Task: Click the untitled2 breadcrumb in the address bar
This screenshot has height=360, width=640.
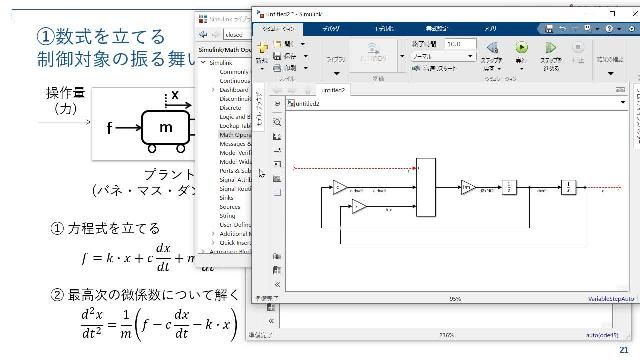Action: click(307, 104)
